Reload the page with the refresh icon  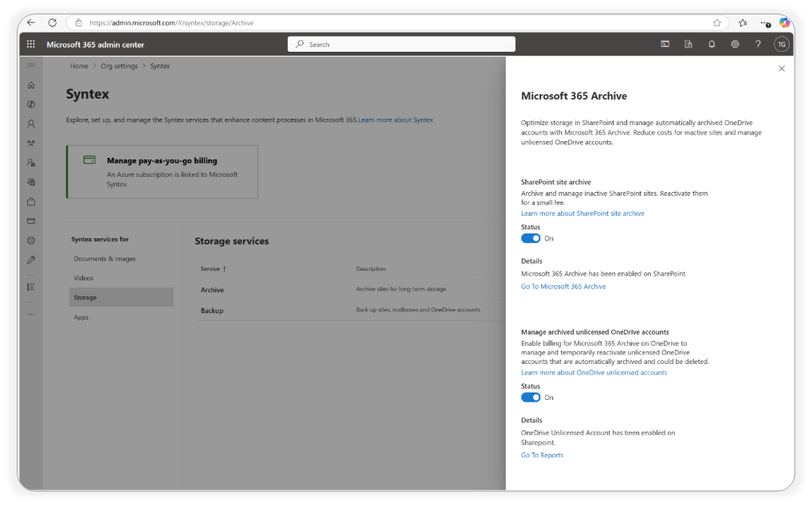click(53, 23)
